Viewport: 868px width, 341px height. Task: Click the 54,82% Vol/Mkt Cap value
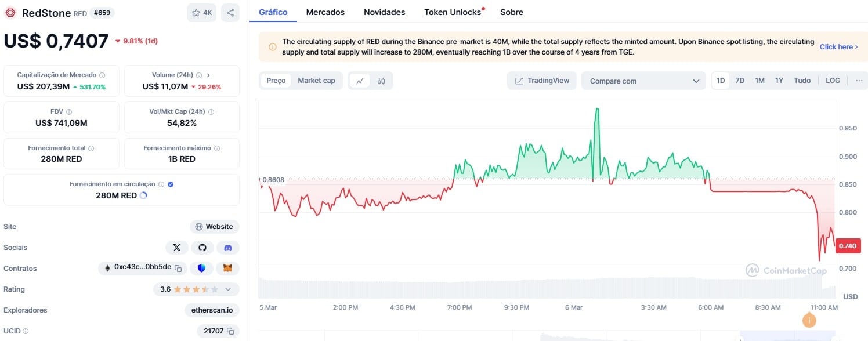[x=182, y=123]
